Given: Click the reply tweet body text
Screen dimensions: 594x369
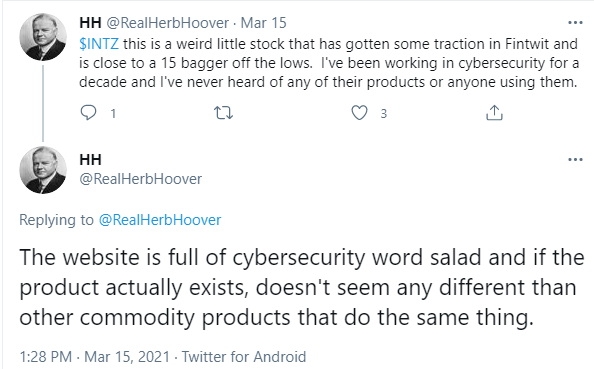Looking at the screenshot, I should pos(302,287).
